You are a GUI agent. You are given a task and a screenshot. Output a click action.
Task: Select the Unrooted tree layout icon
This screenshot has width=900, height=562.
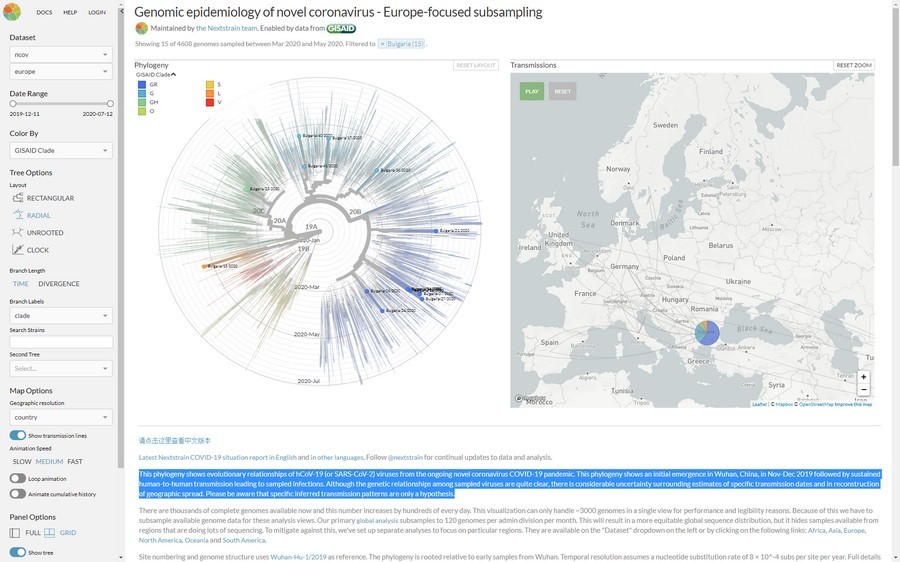(x=17, y=232)
